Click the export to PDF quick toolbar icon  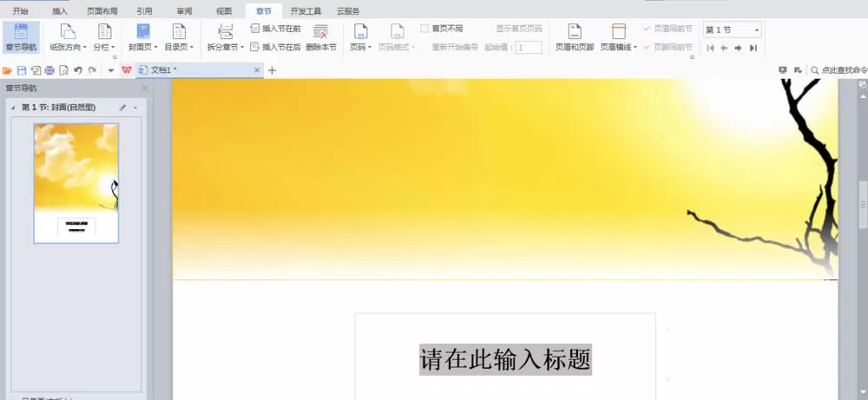click(x=36, y=70)
